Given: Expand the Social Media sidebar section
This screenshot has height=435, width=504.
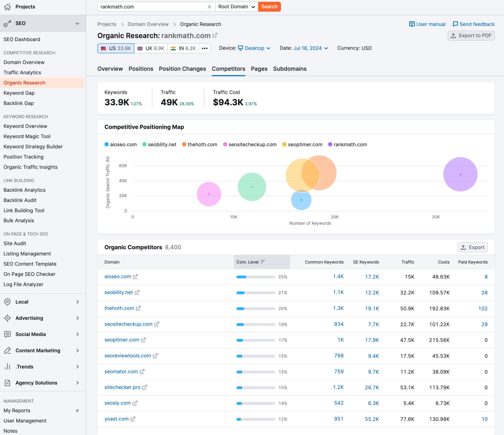Looking at the screenshot, I should coord(77,334).
